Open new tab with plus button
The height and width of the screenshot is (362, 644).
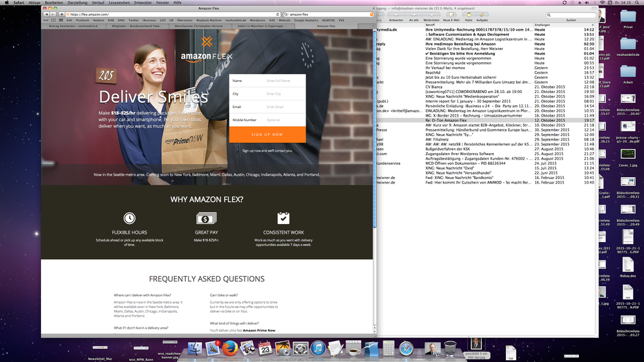tap(373, 26)
